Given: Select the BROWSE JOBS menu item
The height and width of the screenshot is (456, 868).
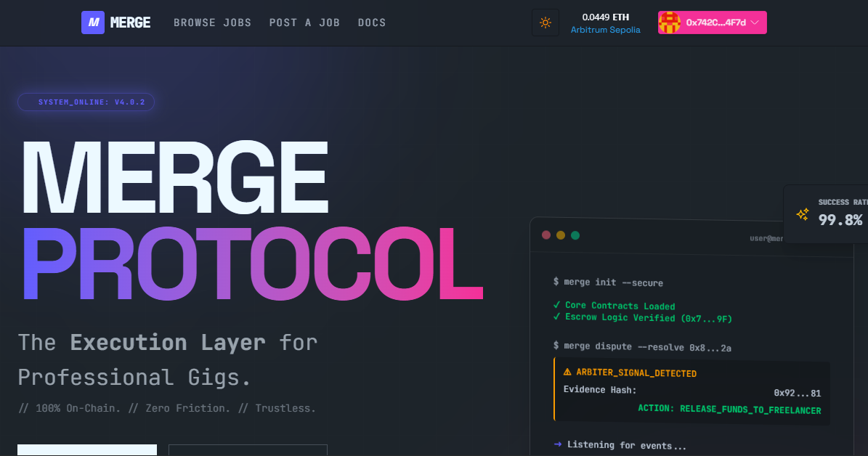Looking at the screenshot, I should pyautogui.click(x=212, y=23).
